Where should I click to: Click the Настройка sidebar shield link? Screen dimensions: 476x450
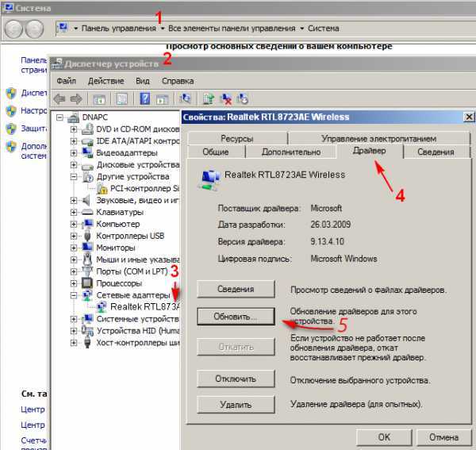coord(34,110)
